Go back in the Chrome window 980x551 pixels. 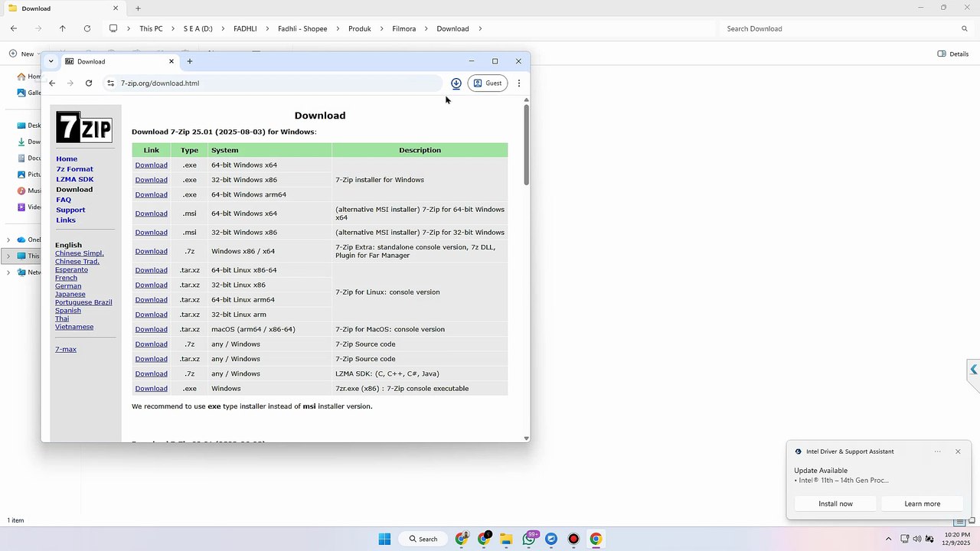pyautogui.click(x=52, y=83)
